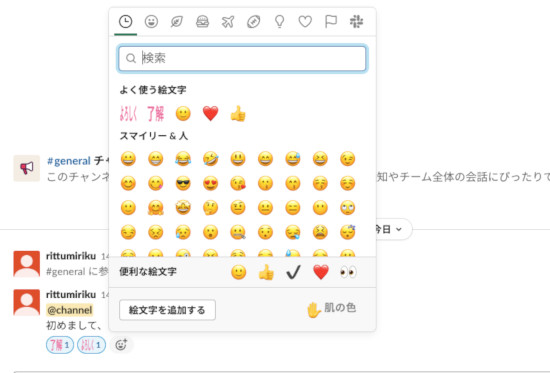Open the 肌の色 skin tone selector
550x373 pixels.
pos(331,309)
